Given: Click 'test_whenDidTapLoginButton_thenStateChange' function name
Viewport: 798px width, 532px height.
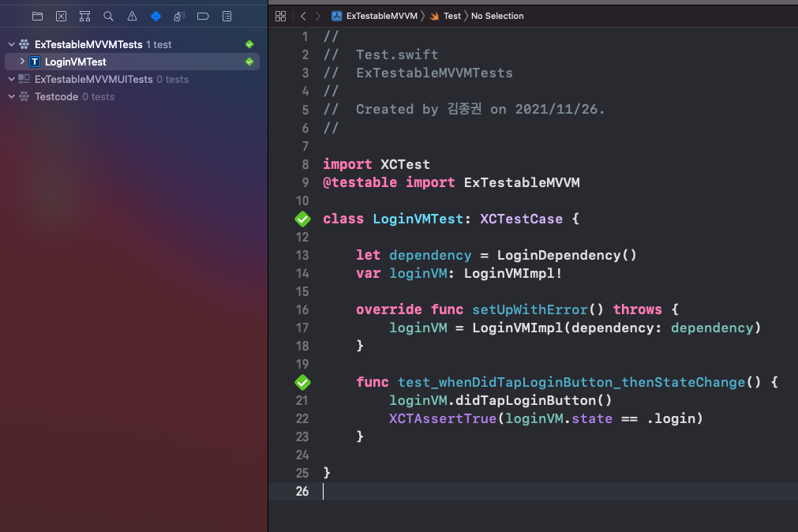Looking at the screenshot, I should [571, 382].
